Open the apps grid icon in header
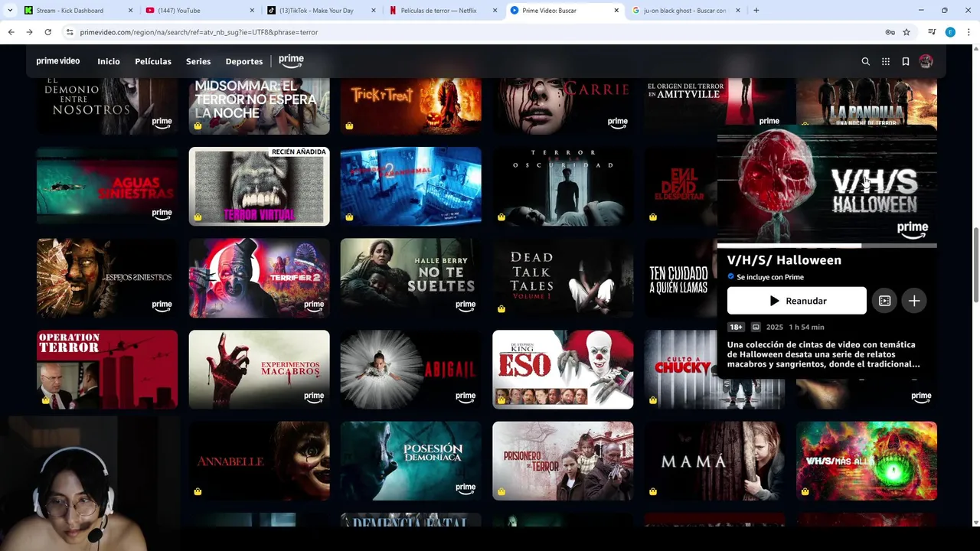980x551 pixels. (885, 61)
